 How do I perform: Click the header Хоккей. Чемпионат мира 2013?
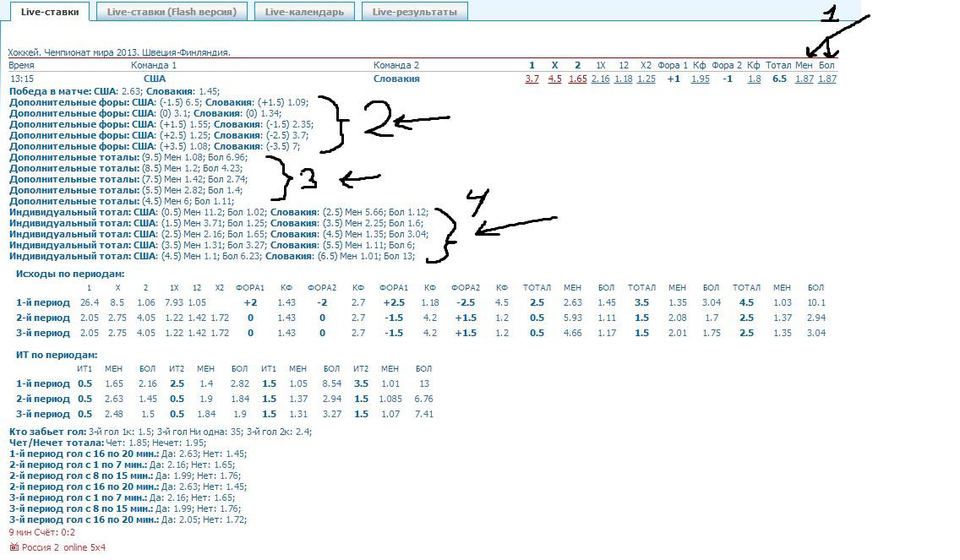[119, 52]
